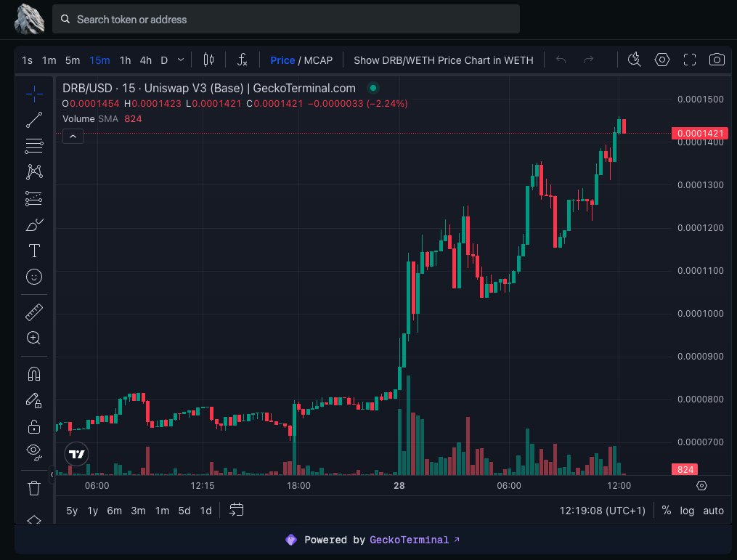737x560 pixels.
Task: Select Price display mode
Action: click(282, 60)
